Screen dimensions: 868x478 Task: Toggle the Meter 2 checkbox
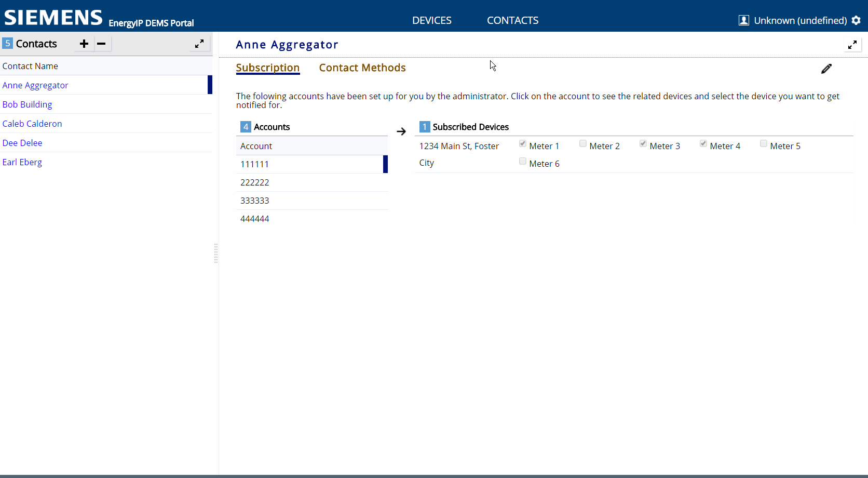coord(583,144)
